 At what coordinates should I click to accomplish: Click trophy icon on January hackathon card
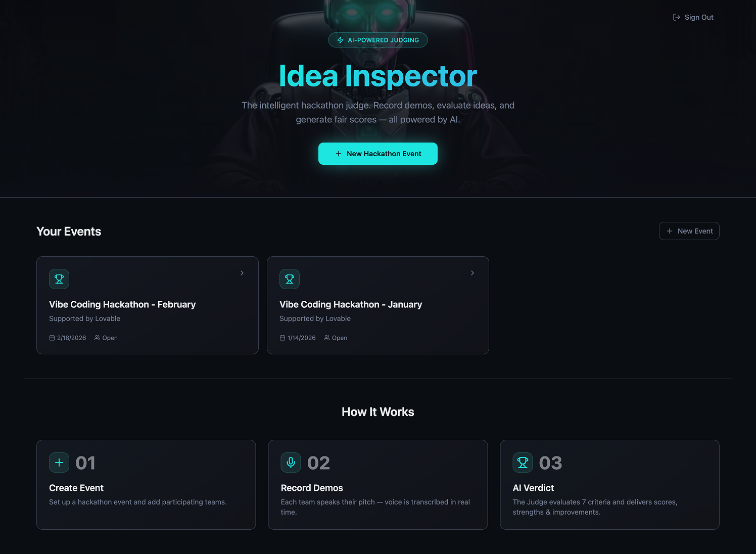(x=290, y=279)
